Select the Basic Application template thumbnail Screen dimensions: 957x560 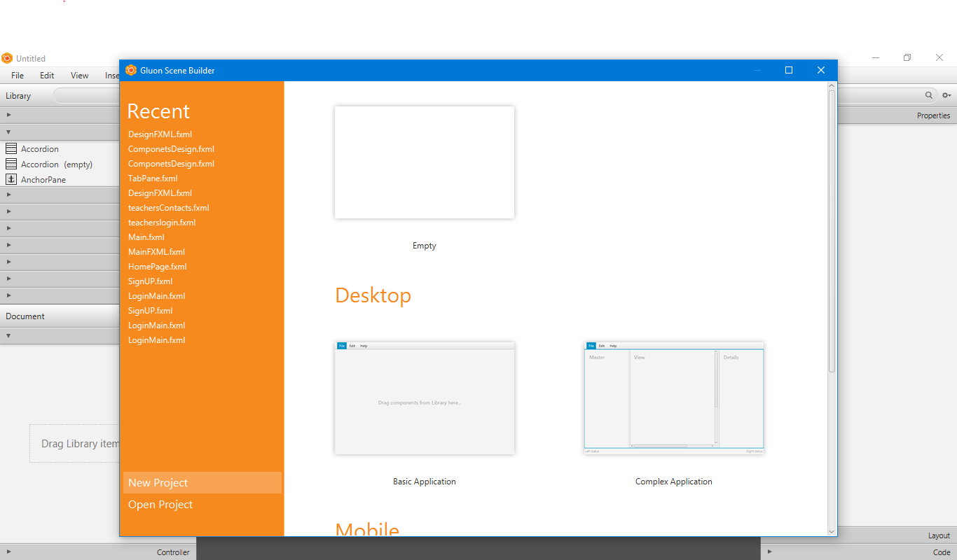[x=425, y=397]
